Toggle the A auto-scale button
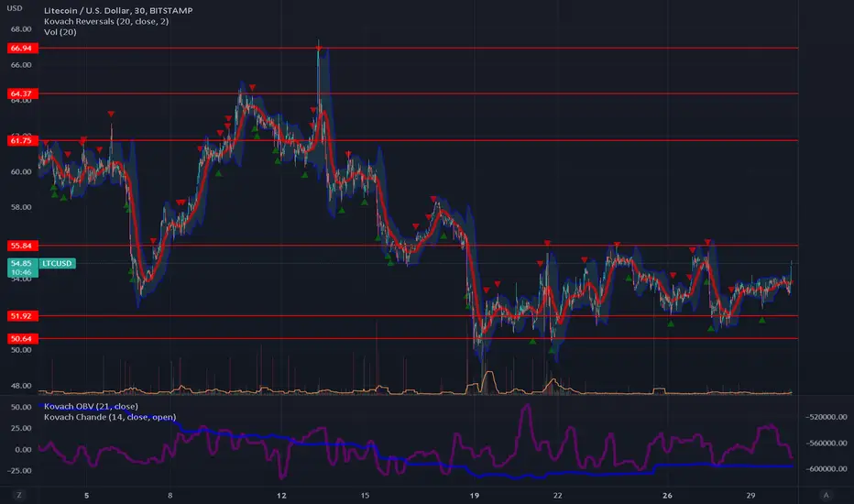The height and width of the screenshot is (504, 854). (x=826, y=495)
